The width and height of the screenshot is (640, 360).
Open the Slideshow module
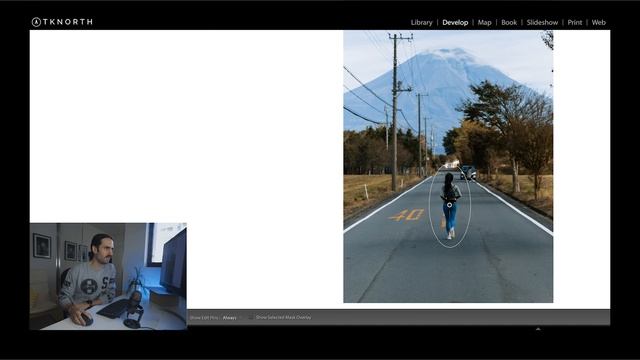click(x=542, y=22)
